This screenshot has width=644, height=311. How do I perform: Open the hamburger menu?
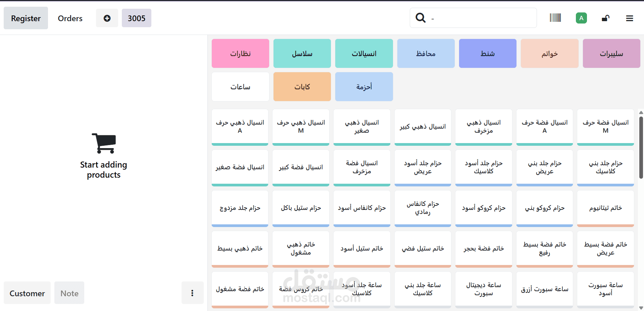[630, 18]
